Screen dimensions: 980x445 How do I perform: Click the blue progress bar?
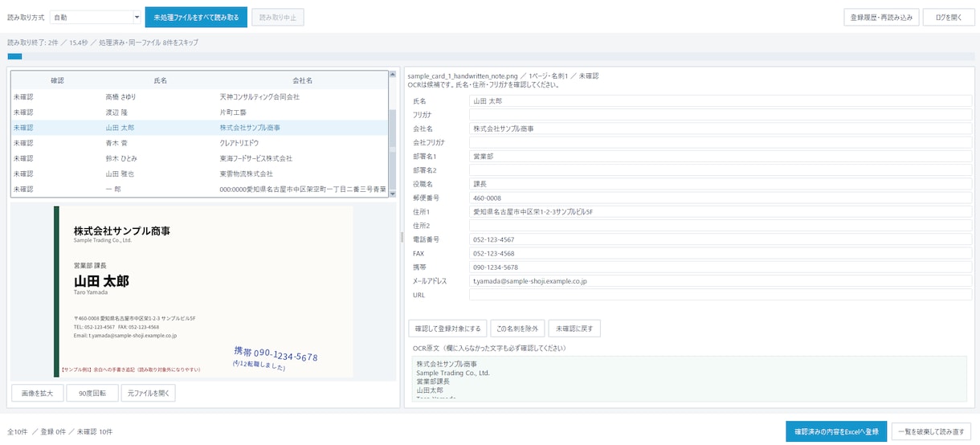(14, 56)
